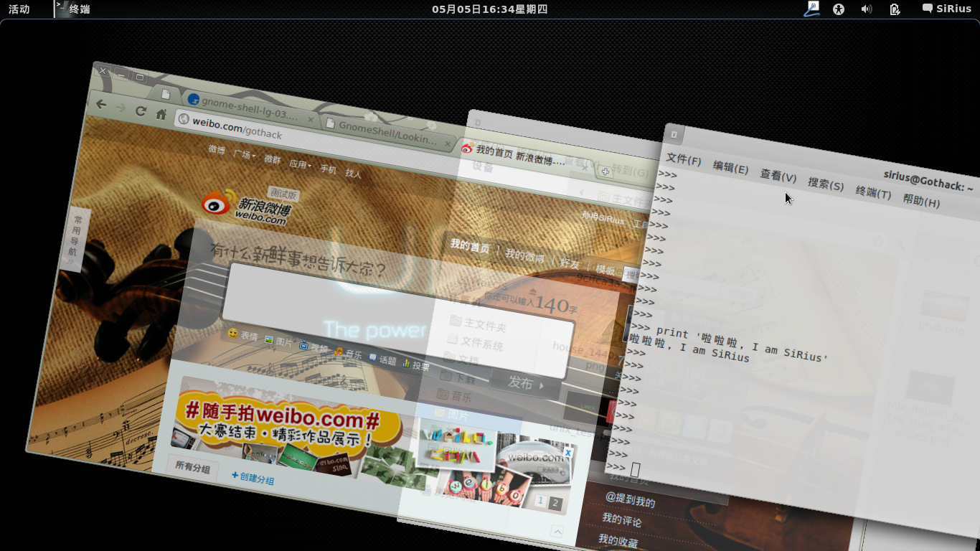Switch to the gnome-shell-lg-03 browser tab
Viewport: 980px width, 551px height.
tap(250, 108)
